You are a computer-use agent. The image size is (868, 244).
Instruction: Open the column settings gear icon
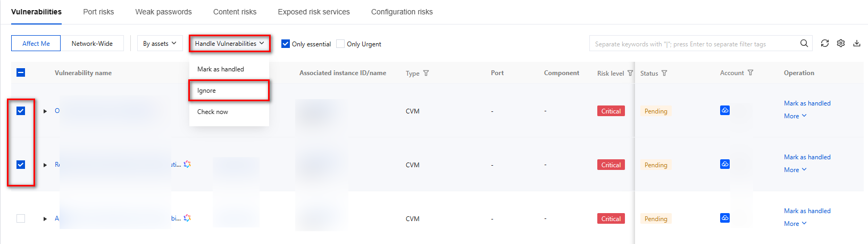[841, 44]
